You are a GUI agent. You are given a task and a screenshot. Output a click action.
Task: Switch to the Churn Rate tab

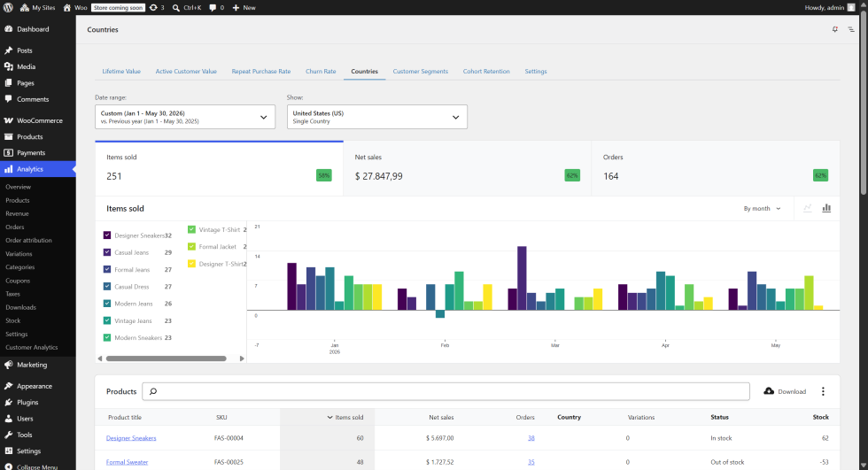tap(321, 72)
